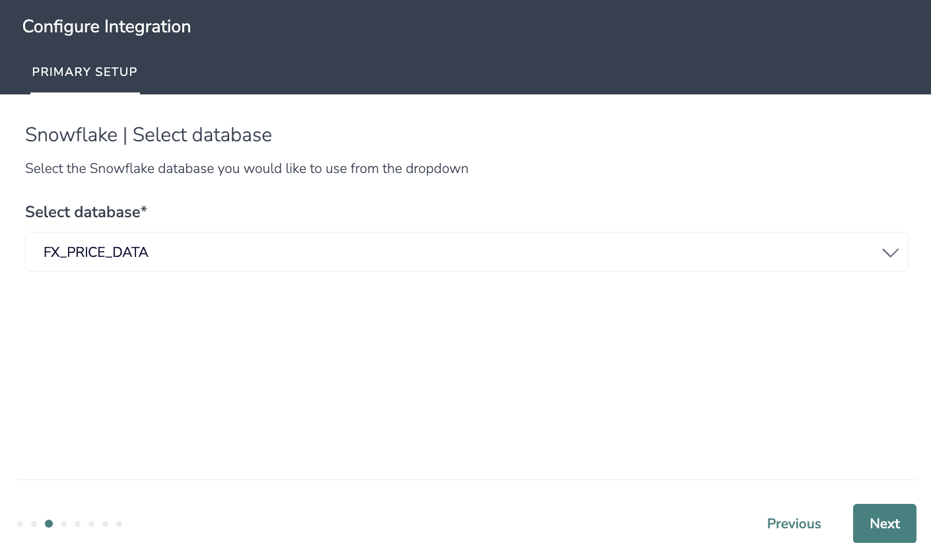Click the last step indicator dot

tap(119, 524)
